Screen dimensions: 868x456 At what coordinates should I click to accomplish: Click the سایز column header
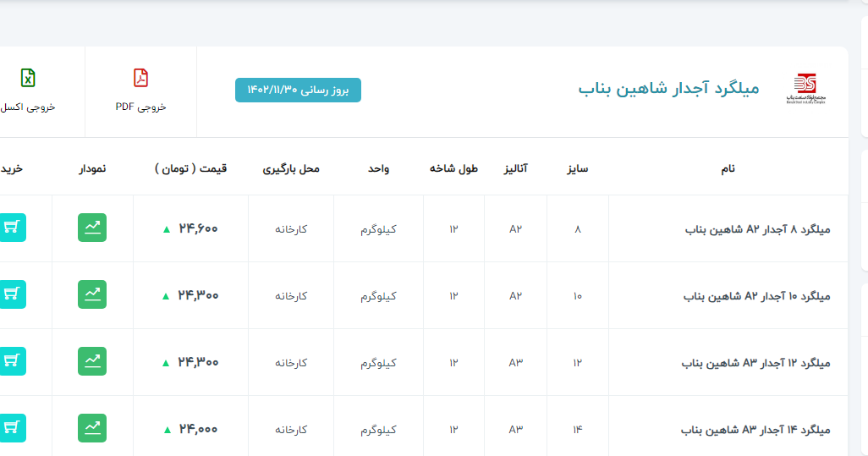point(578,168)
